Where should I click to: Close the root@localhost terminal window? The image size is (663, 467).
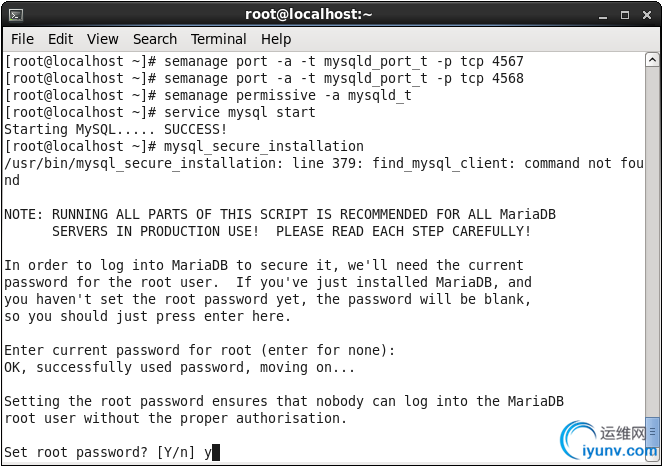pyautogui.click(x=647, y=15)
